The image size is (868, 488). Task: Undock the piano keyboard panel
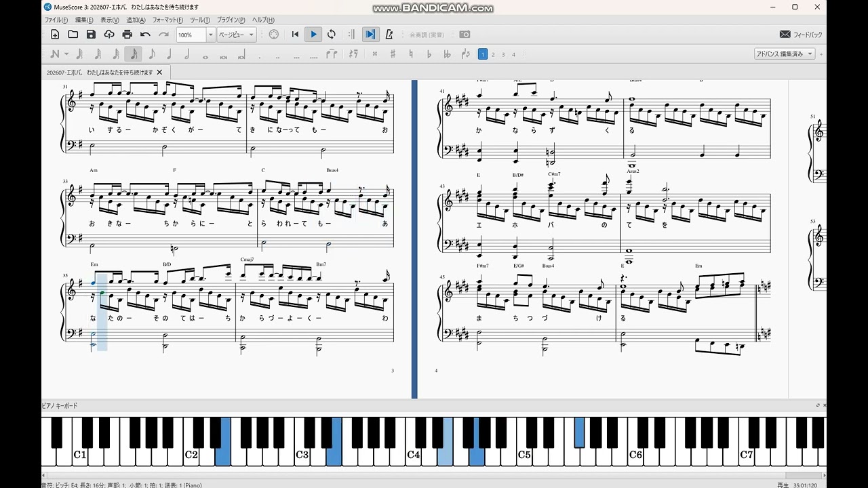pos(818,405)
